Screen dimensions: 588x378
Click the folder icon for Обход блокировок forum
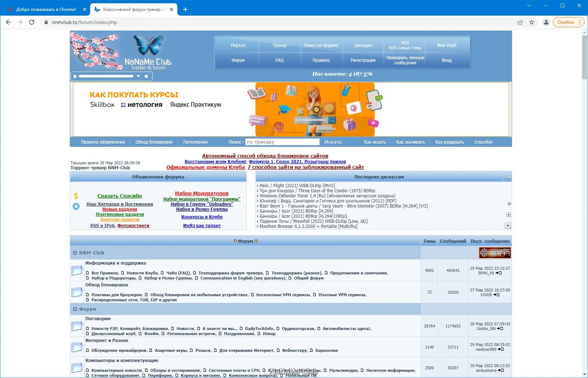click(77, 292)
